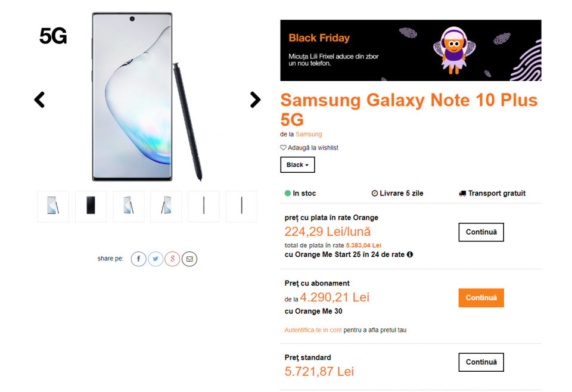
Task: Click Continuă for Orange installment price
Action: 481,232
